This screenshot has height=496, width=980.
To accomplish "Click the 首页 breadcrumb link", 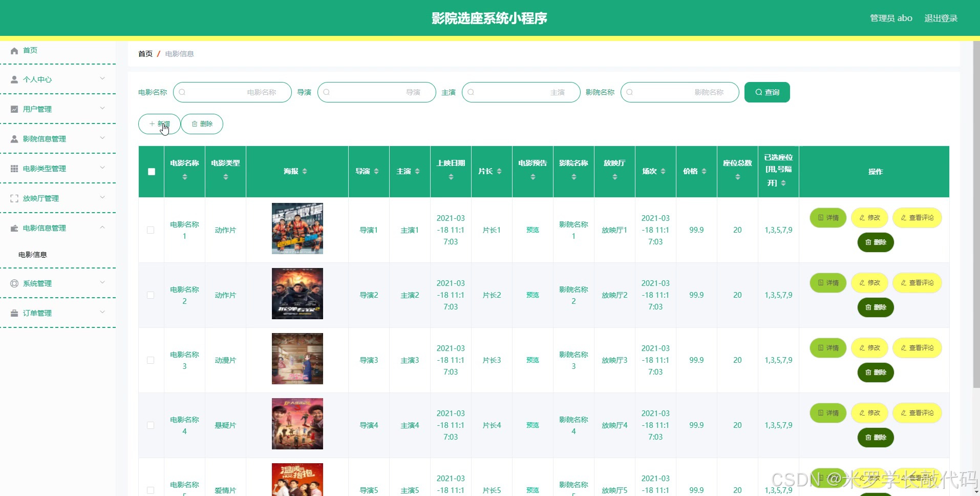I will (x=145, y=54).
